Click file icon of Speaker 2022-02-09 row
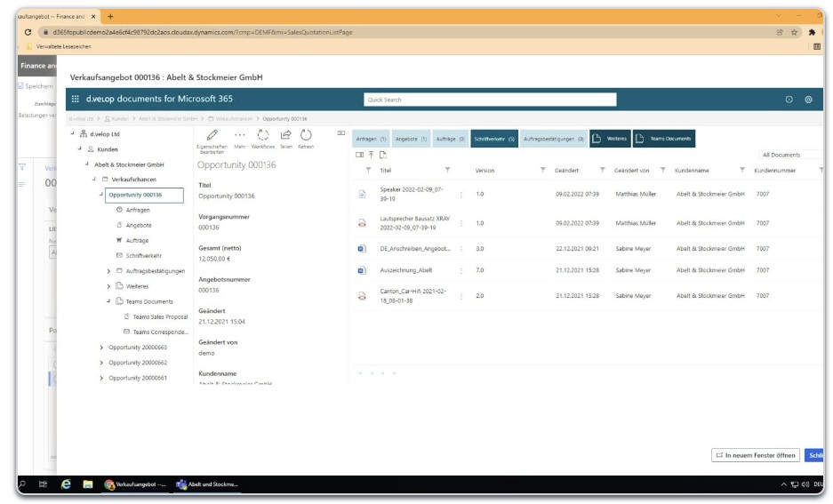This screenshot has width=833, height=504. point(362,195)
